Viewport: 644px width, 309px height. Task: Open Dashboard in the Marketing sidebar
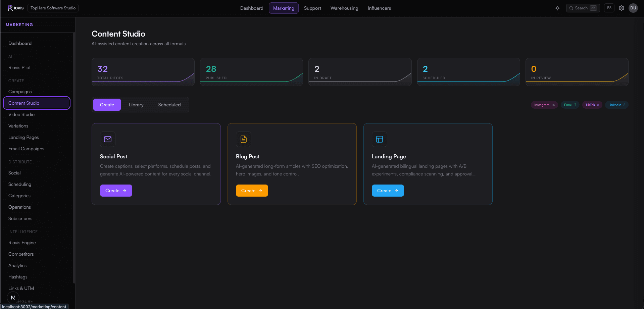[37, 43]
